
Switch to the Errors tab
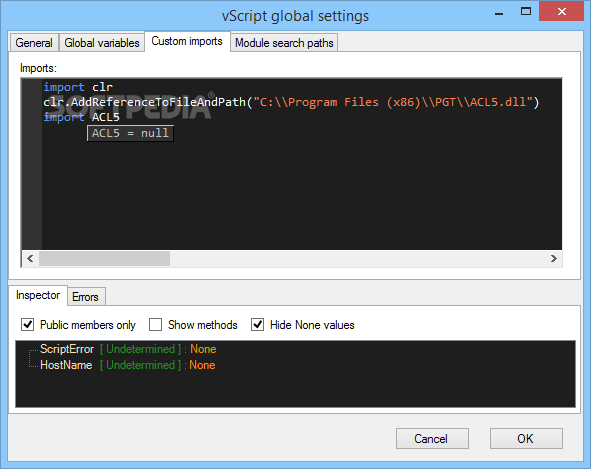point(85,297)
